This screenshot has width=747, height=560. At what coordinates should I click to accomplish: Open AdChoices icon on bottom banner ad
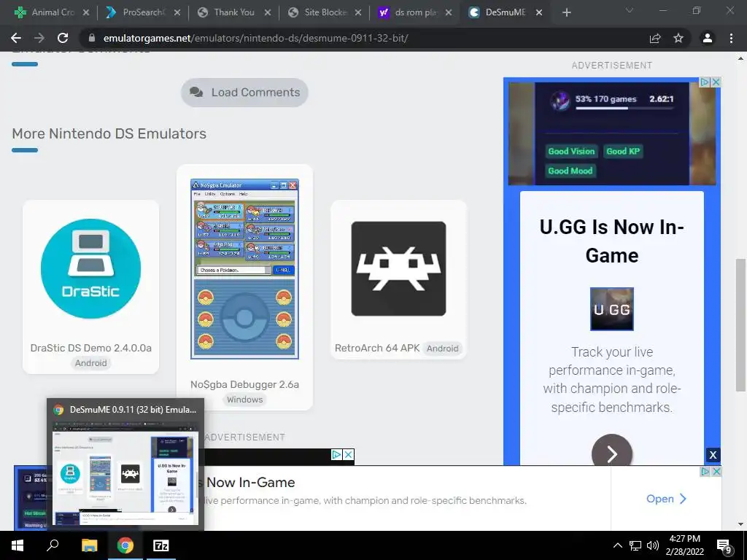click(x=705, y=471)
